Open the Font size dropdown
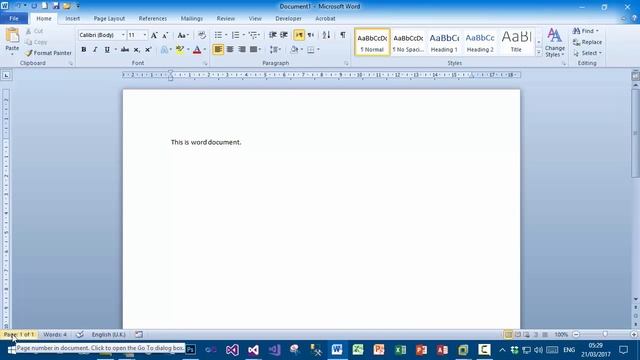This screenshot has width=640, height=360. point(145,35)
